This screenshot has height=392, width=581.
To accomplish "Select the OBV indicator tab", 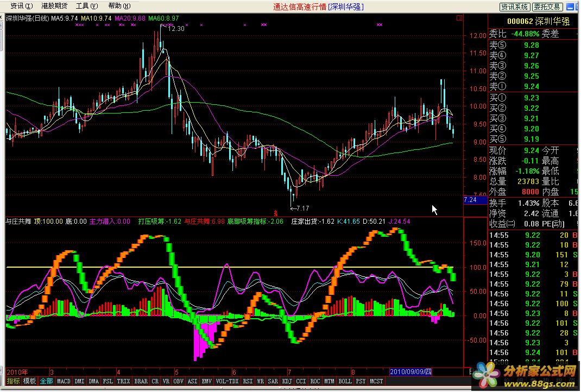I will [178, 381].
